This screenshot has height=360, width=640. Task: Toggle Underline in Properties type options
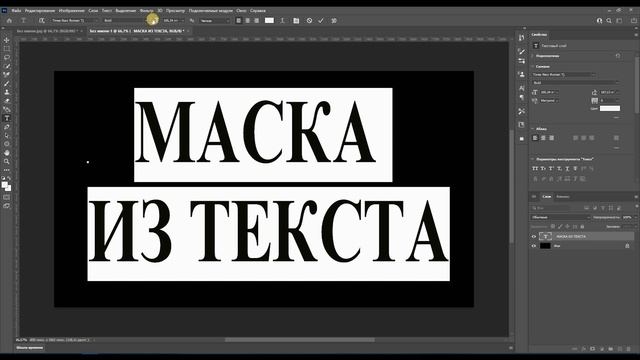click(567, 169)
